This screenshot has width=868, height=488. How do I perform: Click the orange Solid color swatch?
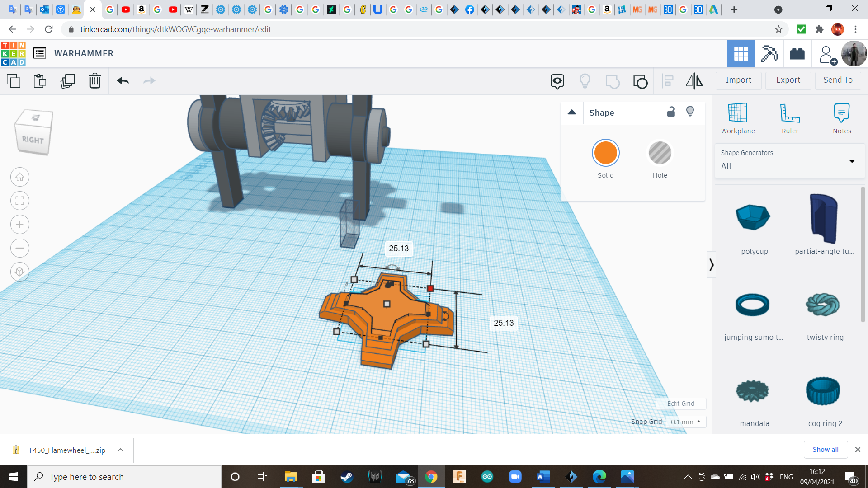(605, 153)
